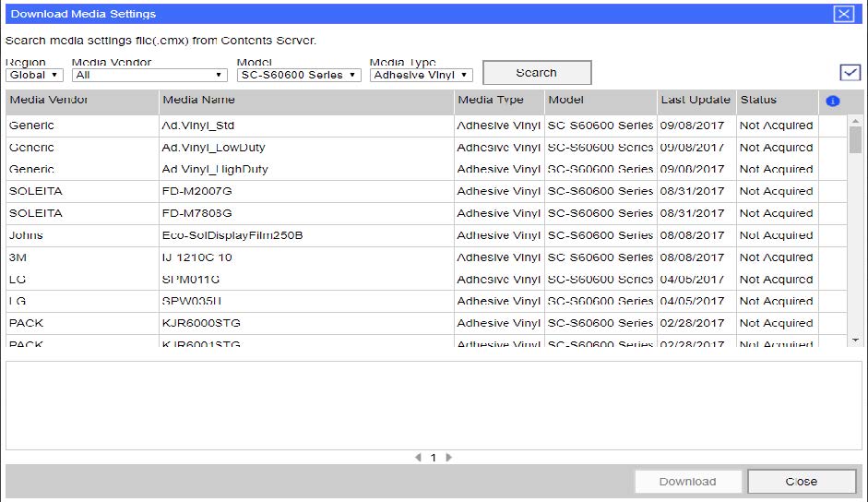
Task: Open the Region dropdown set to Global
Action: click(x=35, y=76)
